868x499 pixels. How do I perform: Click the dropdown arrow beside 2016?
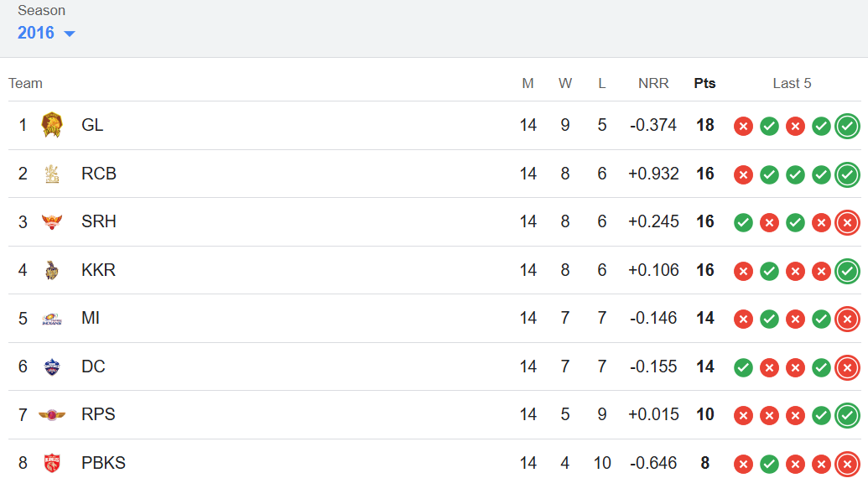pyautogui.click(x=70, y=34)
